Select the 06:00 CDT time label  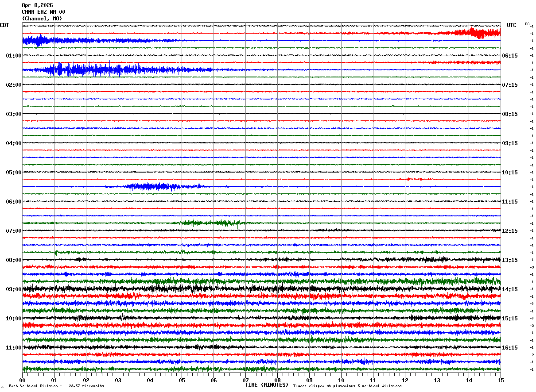(x=14, y=201)
